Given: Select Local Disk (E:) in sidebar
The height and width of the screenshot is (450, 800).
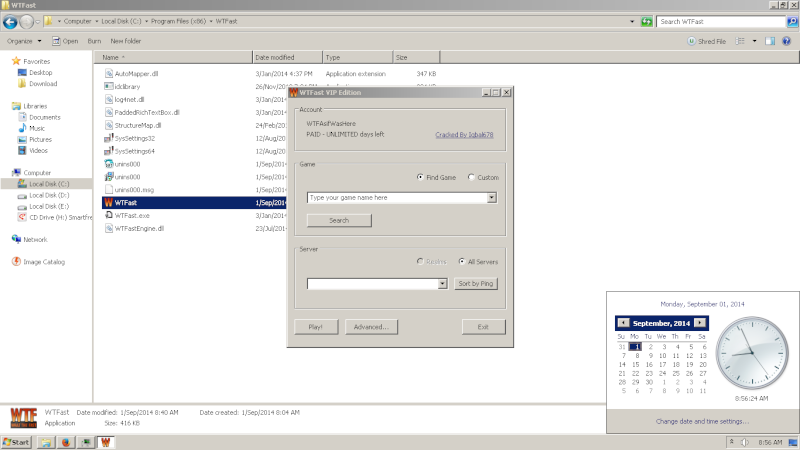Looking at the screenshot, I should pyautogui.click(x=48, y=206).
